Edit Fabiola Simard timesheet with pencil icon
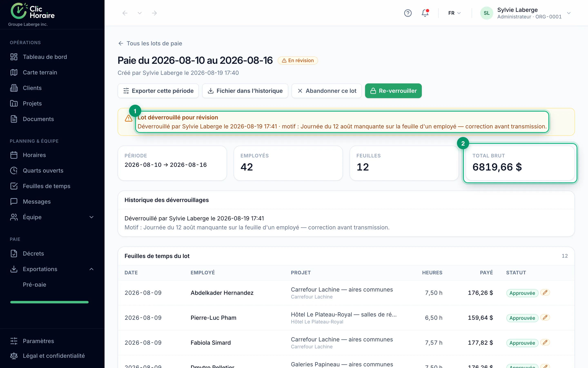Viewport: 588px width, 368px height. click(x=545, y=342)
